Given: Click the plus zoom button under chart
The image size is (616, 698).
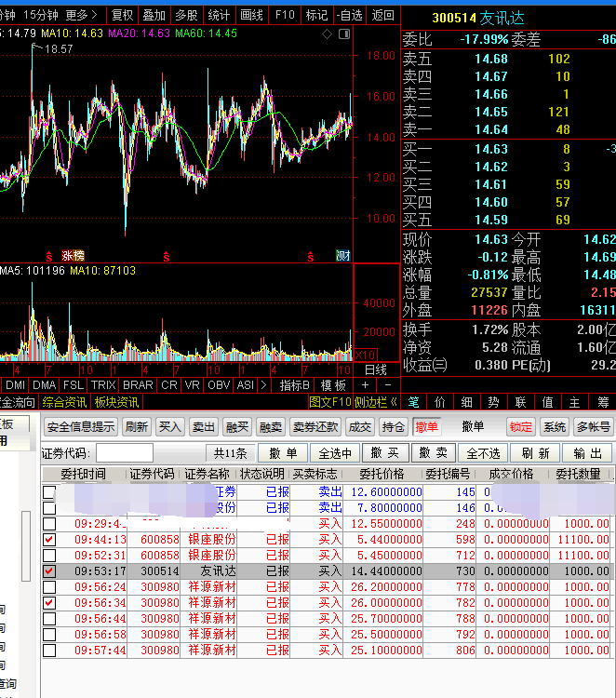Looking at the screenshot, I should (365, 385).
